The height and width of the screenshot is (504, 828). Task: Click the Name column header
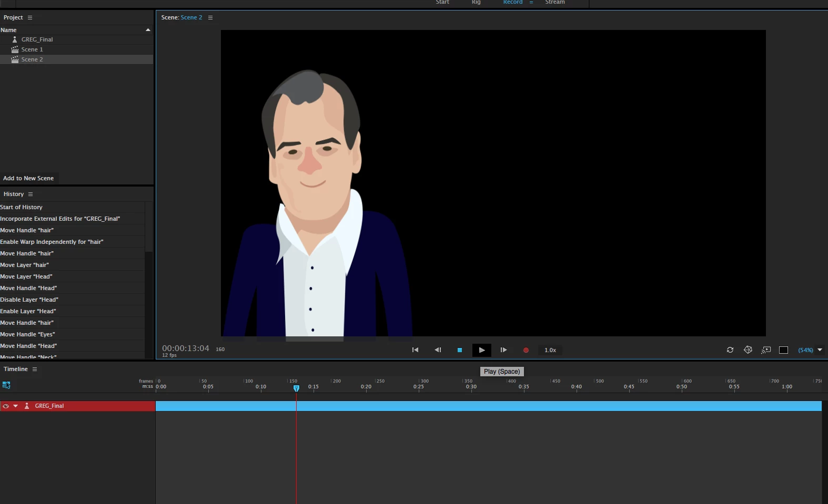click(x=8, y=30)
